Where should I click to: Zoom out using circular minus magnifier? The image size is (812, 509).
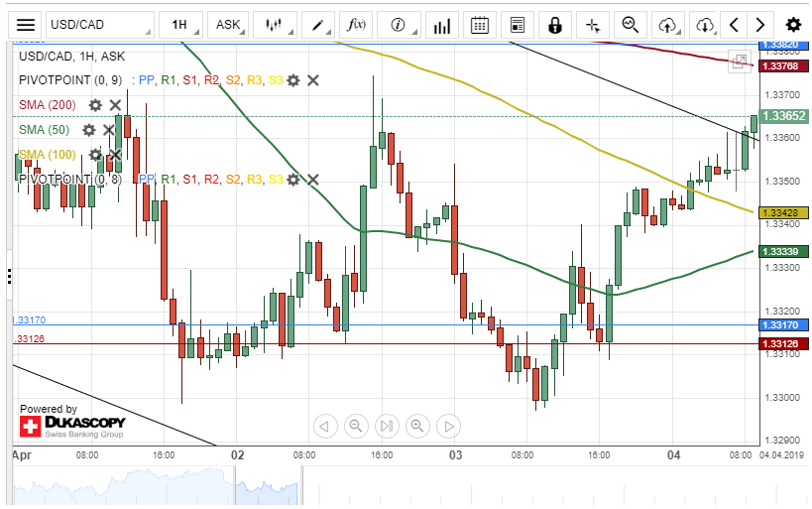coord(356,426)
